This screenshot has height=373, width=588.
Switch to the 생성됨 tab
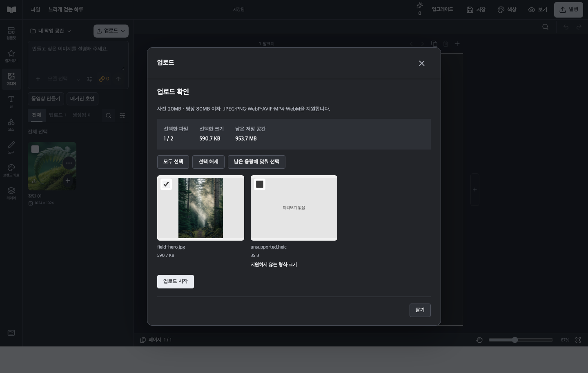81,115
